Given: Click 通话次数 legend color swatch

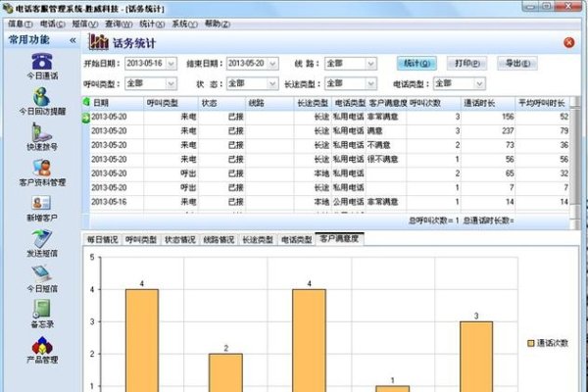Looking at the screenshot, I should pyautogui.click(x=530, y=343).
